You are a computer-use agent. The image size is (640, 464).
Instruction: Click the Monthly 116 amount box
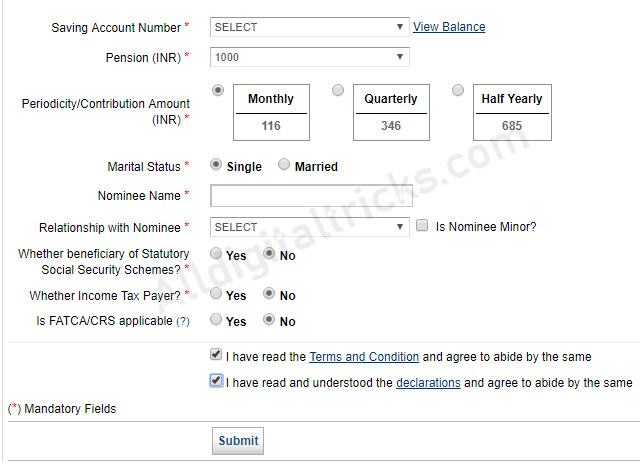(x=271, y=113)
